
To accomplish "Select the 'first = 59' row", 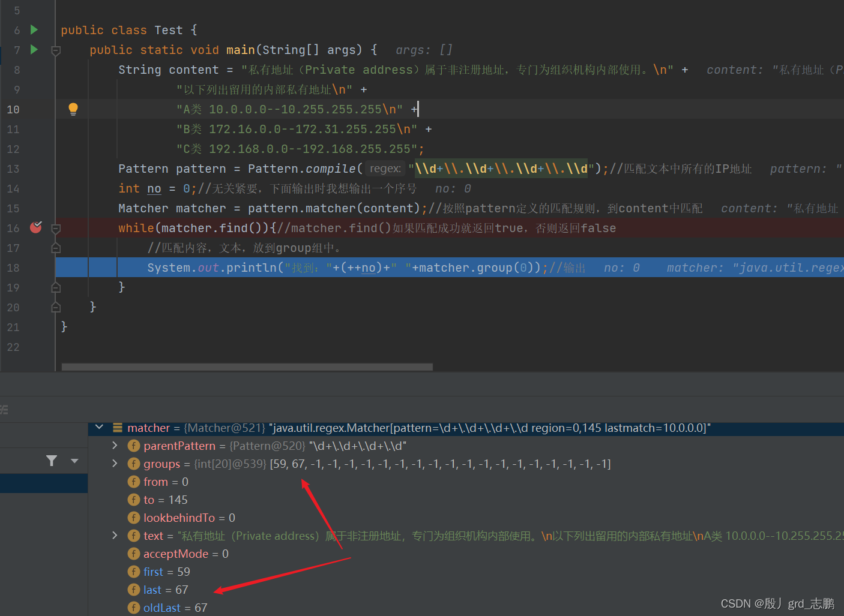I will (466, 572).
